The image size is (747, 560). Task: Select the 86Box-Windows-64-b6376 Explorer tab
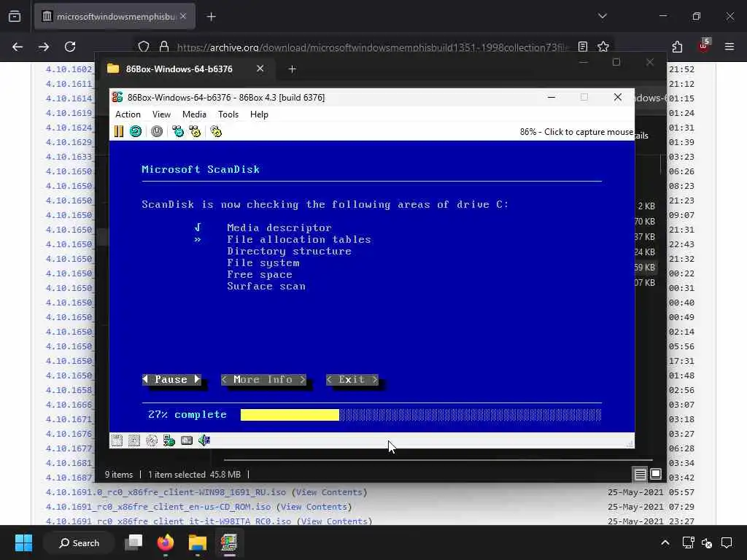tap(186, 69)
